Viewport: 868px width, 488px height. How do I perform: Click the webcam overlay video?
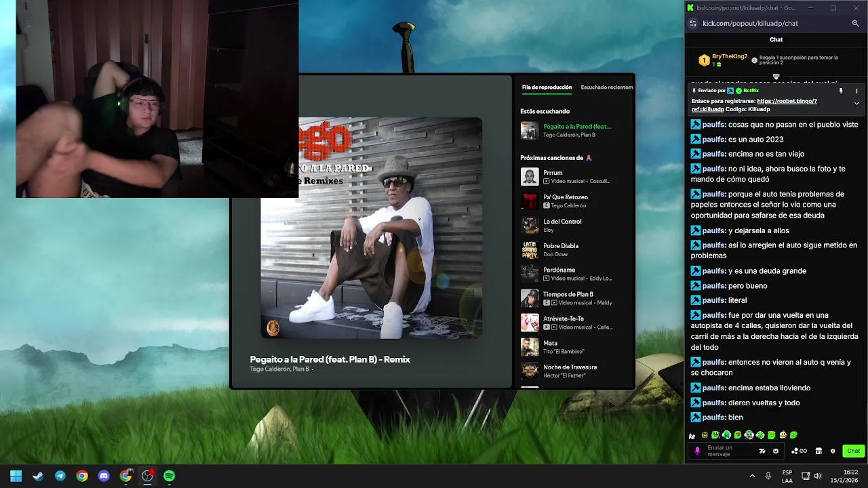pos(157,99)
